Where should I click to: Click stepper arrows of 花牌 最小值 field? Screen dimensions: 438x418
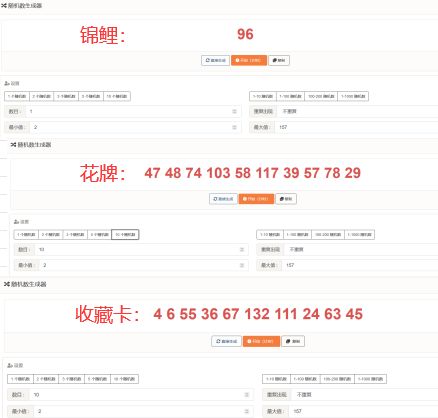[242, 265]
